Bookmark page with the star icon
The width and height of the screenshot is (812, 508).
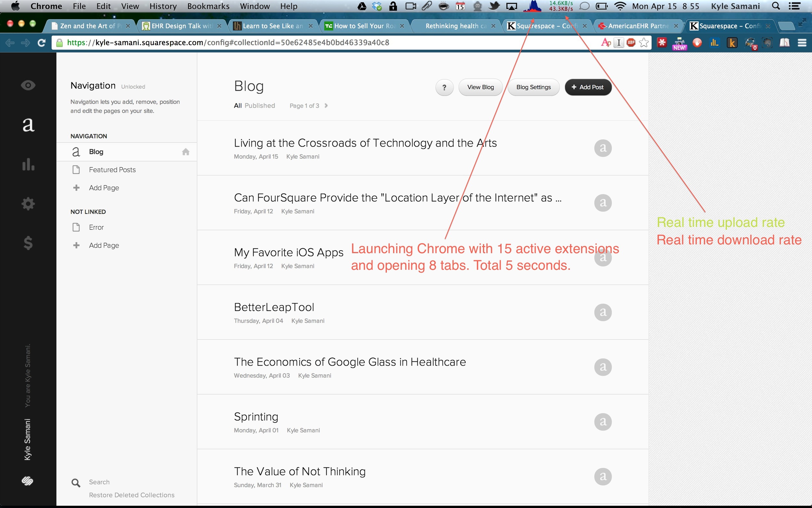point(643,43)
